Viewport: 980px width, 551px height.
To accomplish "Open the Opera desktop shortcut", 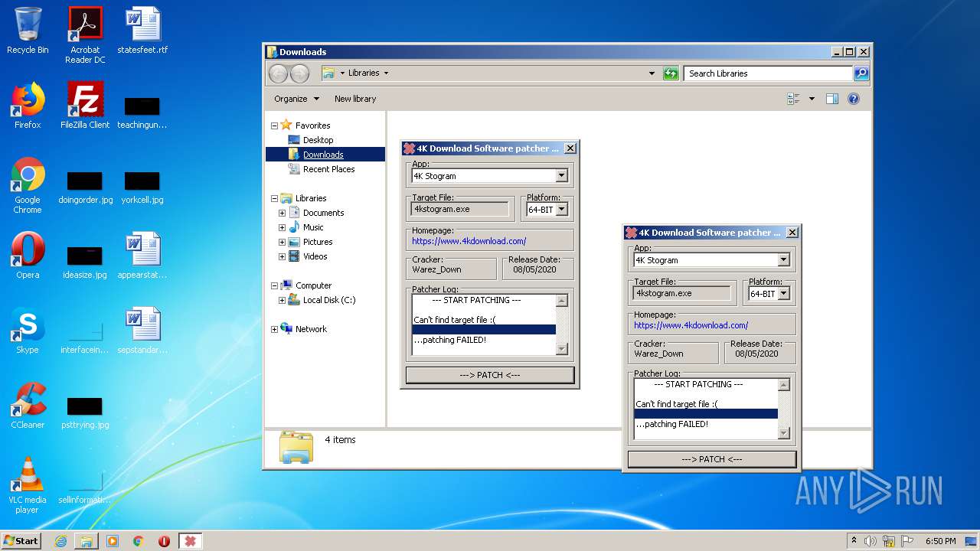I will pyautogui.click(x=28, y=256).
